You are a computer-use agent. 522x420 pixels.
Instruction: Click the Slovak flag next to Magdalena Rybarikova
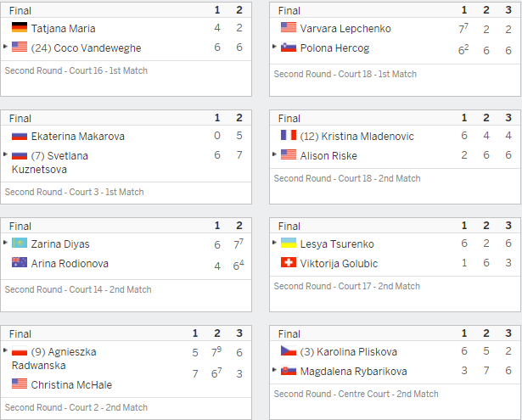pyautogui.click(x=289, y=370)
